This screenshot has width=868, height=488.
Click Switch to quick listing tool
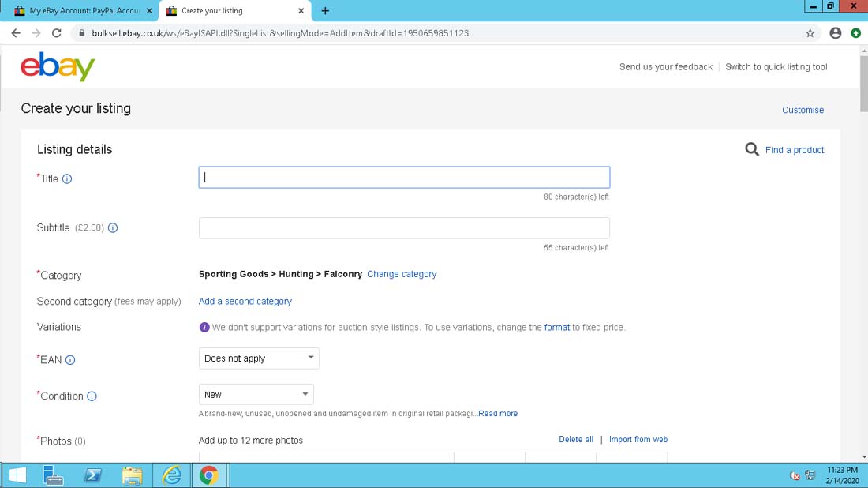[x=776, y=67]
